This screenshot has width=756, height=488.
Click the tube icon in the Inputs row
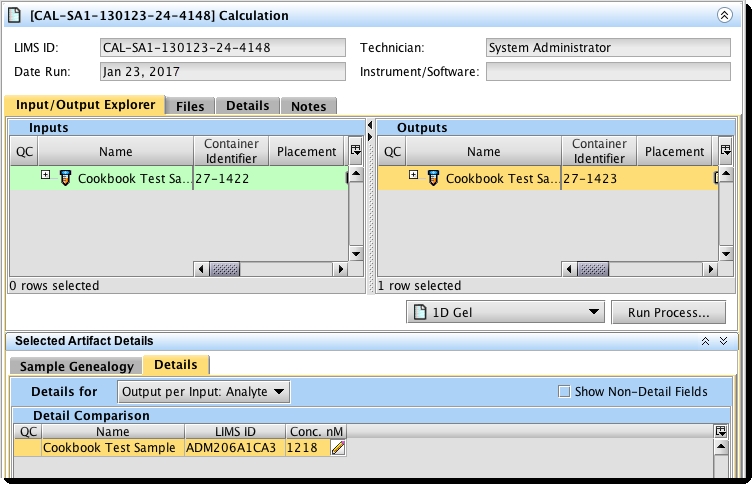pos(65,178)
